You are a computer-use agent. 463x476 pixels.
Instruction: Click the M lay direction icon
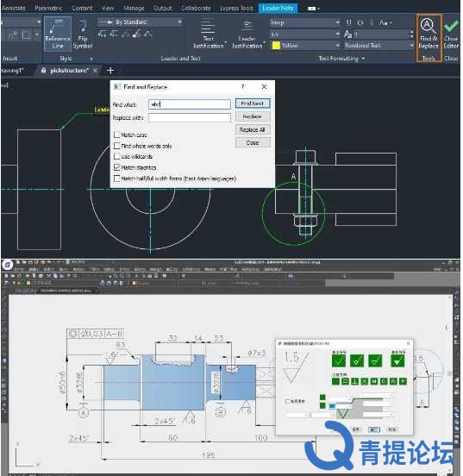374,381
